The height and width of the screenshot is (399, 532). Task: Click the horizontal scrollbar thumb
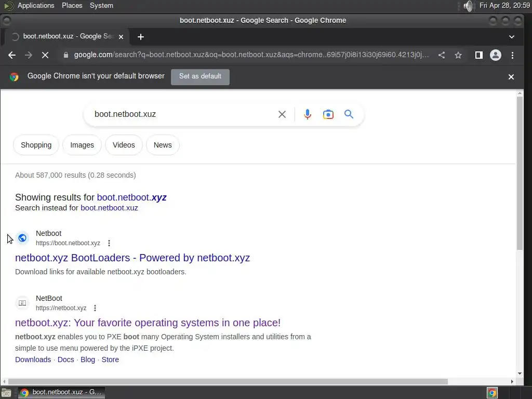coord(228,382)
